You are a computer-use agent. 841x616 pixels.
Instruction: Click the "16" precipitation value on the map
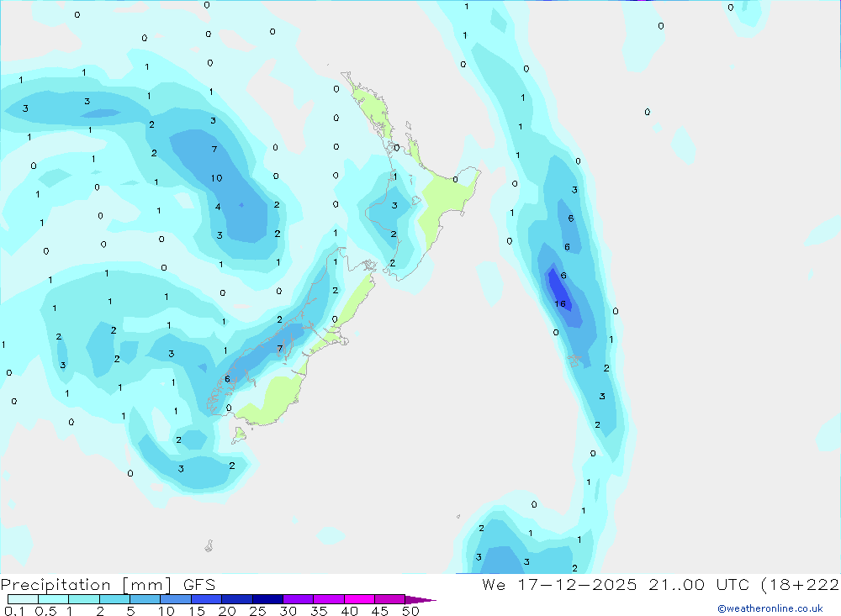(560, 304)
